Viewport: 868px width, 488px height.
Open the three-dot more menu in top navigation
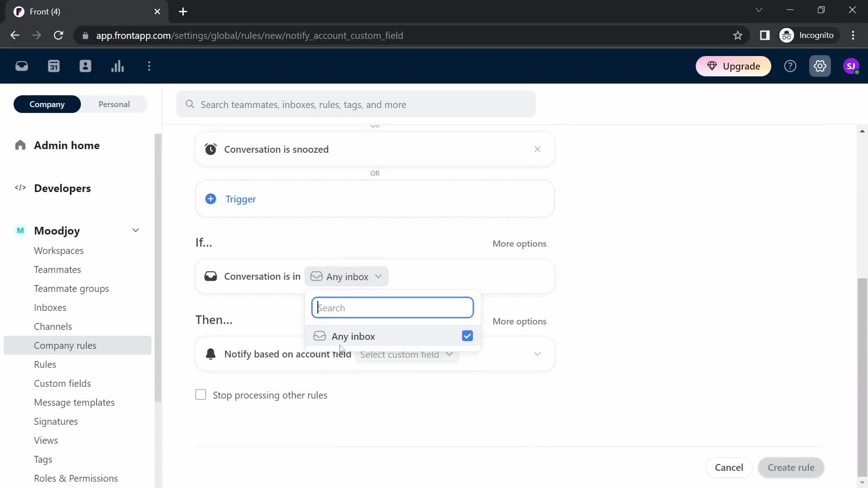[x=149, y=66]
